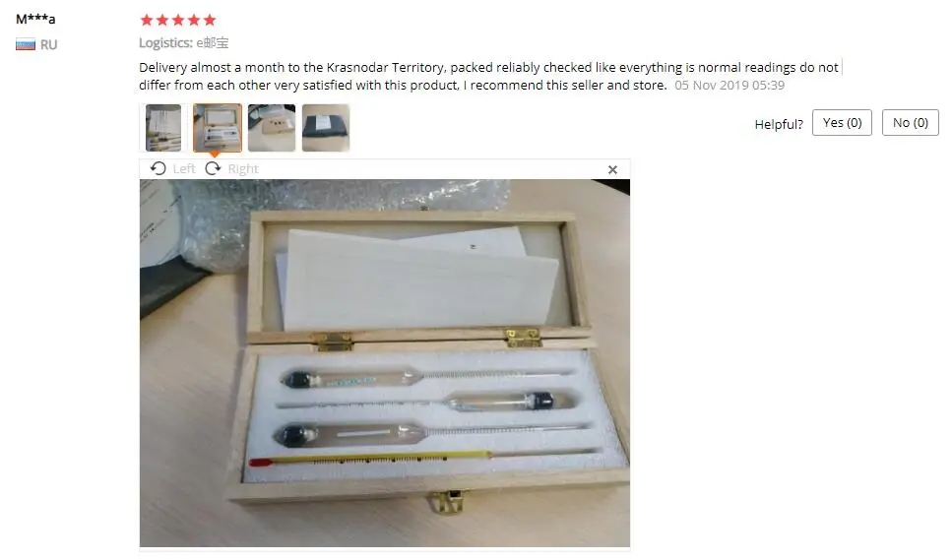Click the "Left" rotate label

[x=184, y=169]
